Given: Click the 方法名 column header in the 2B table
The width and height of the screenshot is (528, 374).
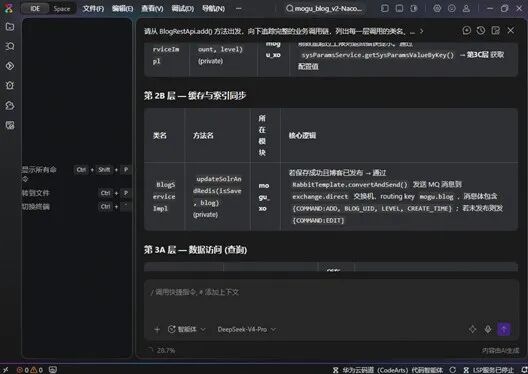Looking at the screenshot, I should click(x=203, y=135).
